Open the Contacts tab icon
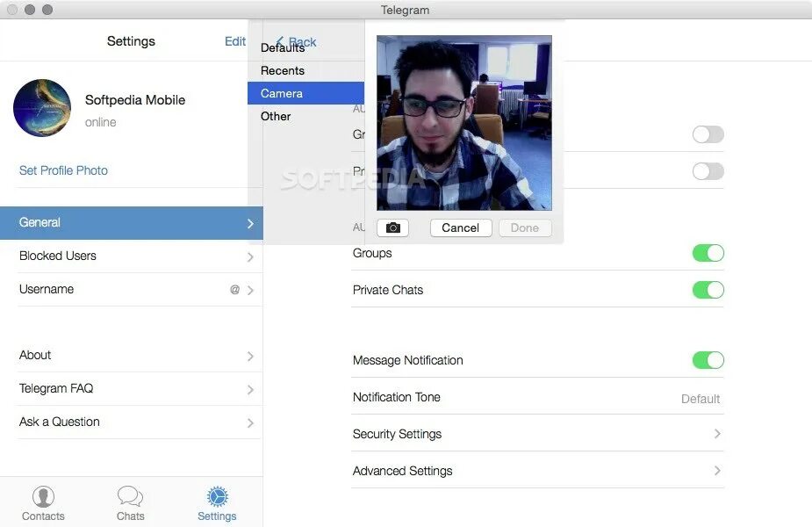 (44, 496)
